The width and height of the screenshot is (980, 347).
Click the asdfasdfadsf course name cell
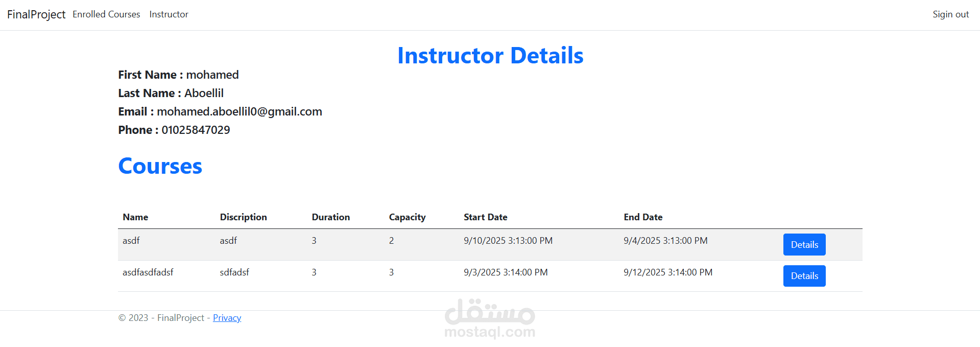tap(148, 272)
